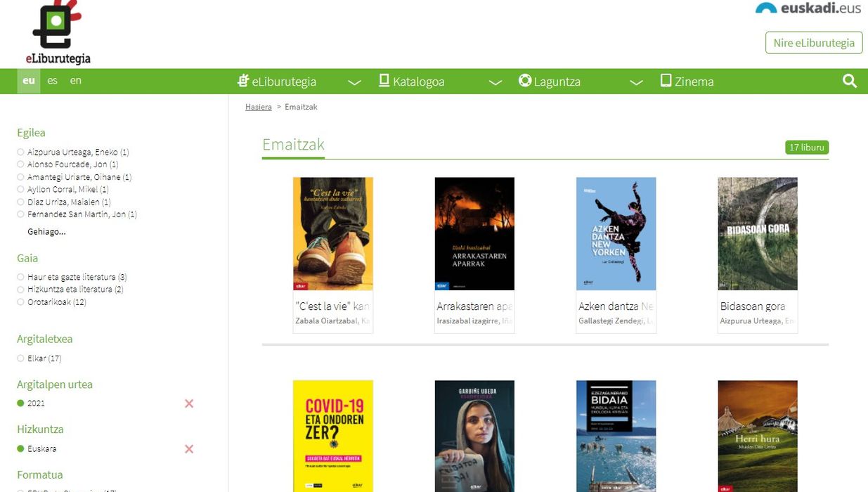Toggle the selected 2021 year option
The width and height of the screenshot is (868, 492).
pos(20,403)
